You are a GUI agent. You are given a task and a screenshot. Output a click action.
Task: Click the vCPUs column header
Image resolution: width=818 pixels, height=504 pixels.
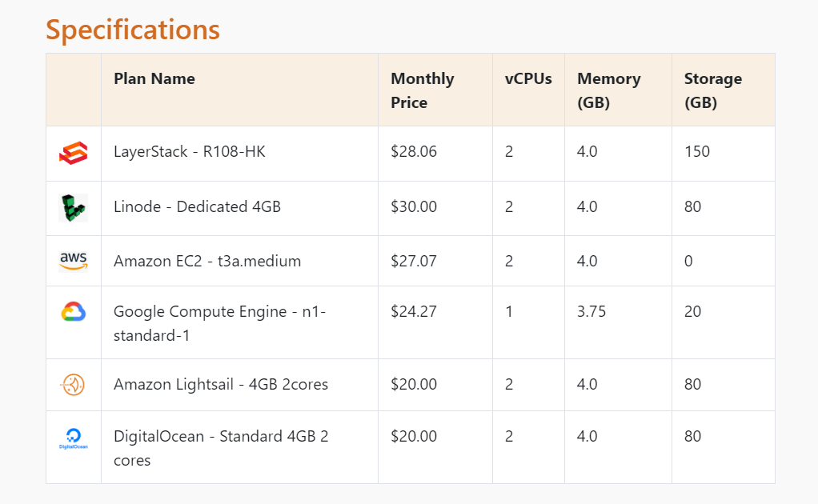pyautogui.click(x=528, y=78)
